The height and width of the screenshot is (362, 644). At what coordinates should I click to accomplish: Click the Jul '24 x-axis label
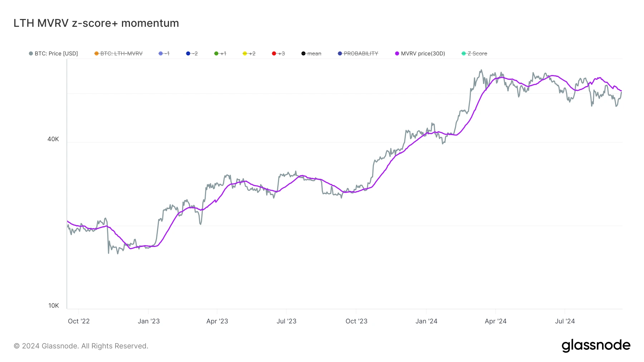click(565, 321)
